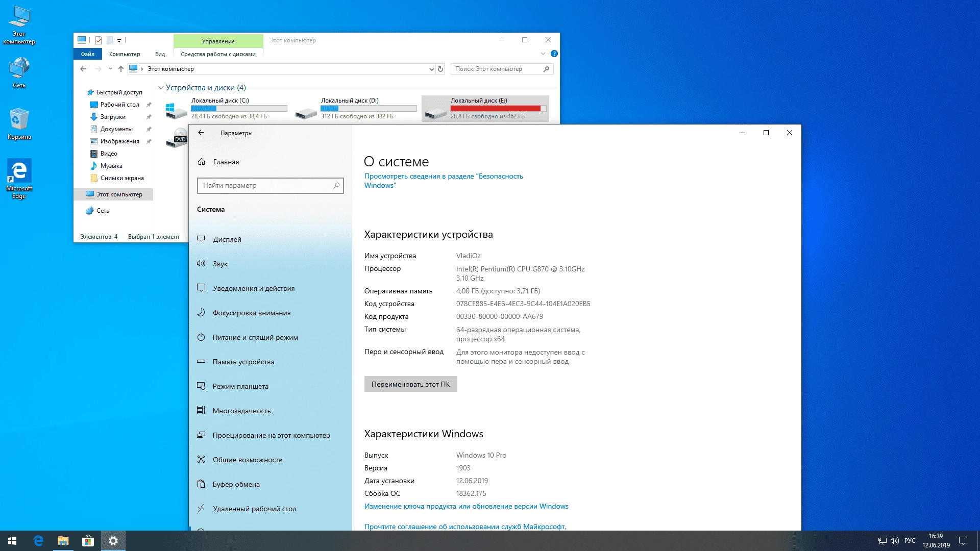This screenshot has height=551, width=980.
Task: Open Edge from the taskbar
Action: [38, 541]
